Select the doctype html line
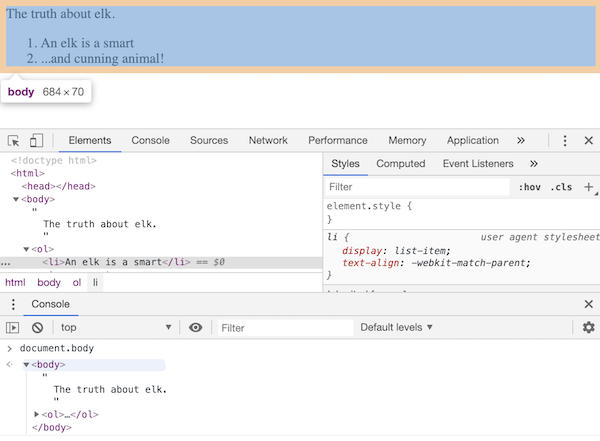 [x=54, y=160]
